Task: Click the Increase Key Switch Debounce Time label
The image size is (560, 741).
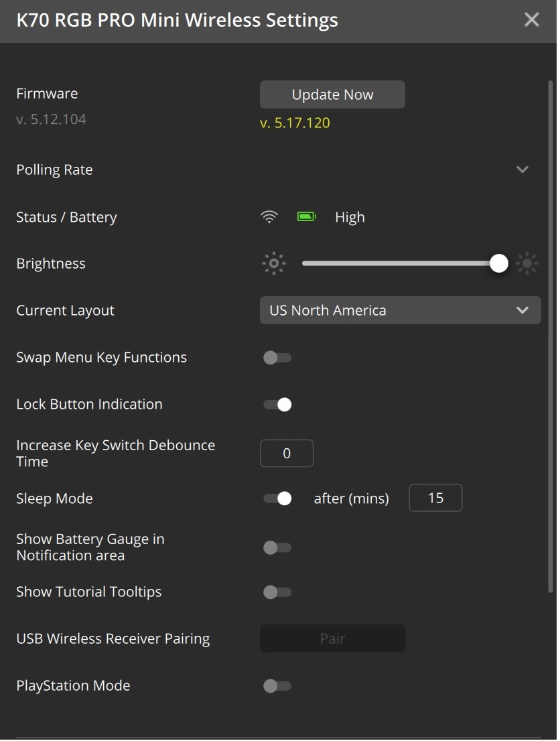Action: pos(115,453)
